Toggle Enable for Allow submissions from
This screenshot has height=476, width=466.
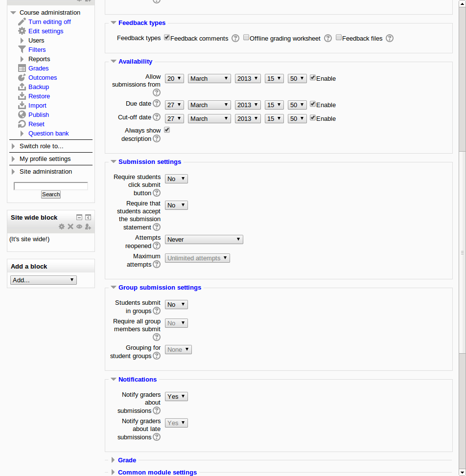[x=313, y=77]
